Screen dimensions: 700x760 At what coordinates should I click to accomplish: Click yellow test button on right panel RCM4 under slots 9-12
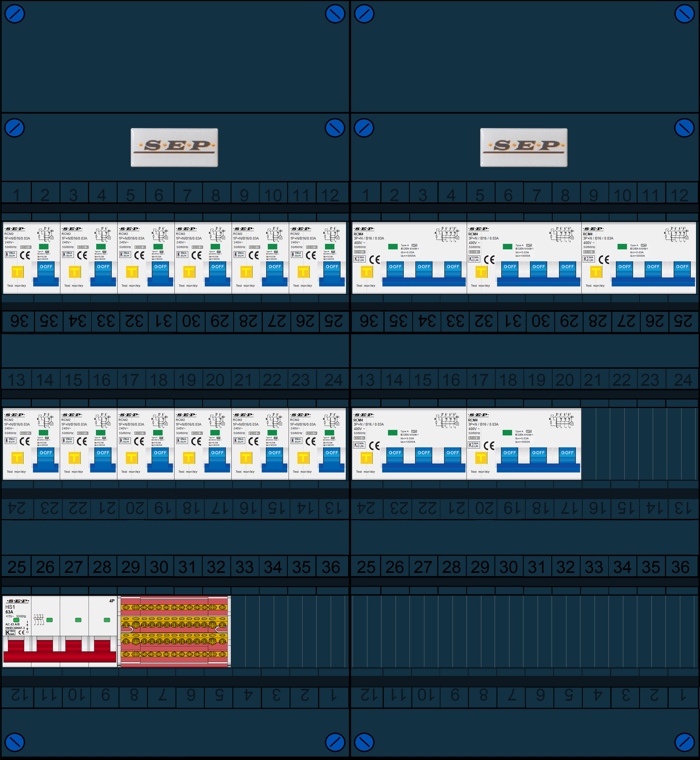596,271
